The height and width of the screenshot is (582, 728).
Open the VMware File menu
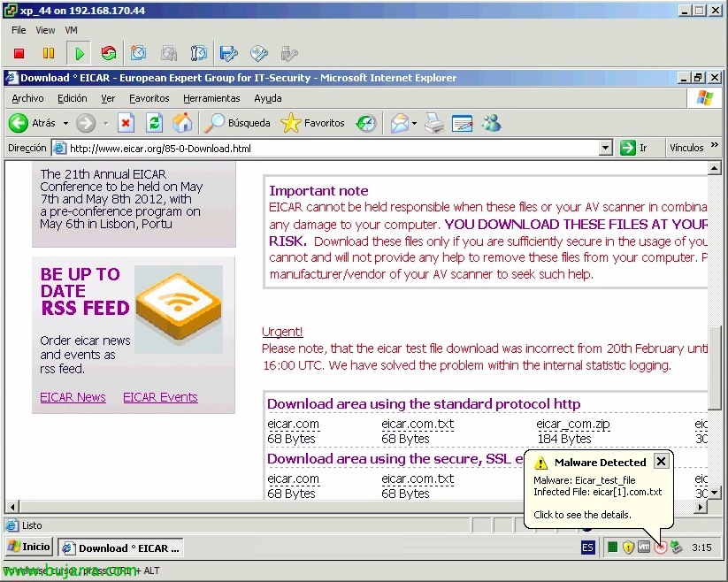[x=19, y=30]
